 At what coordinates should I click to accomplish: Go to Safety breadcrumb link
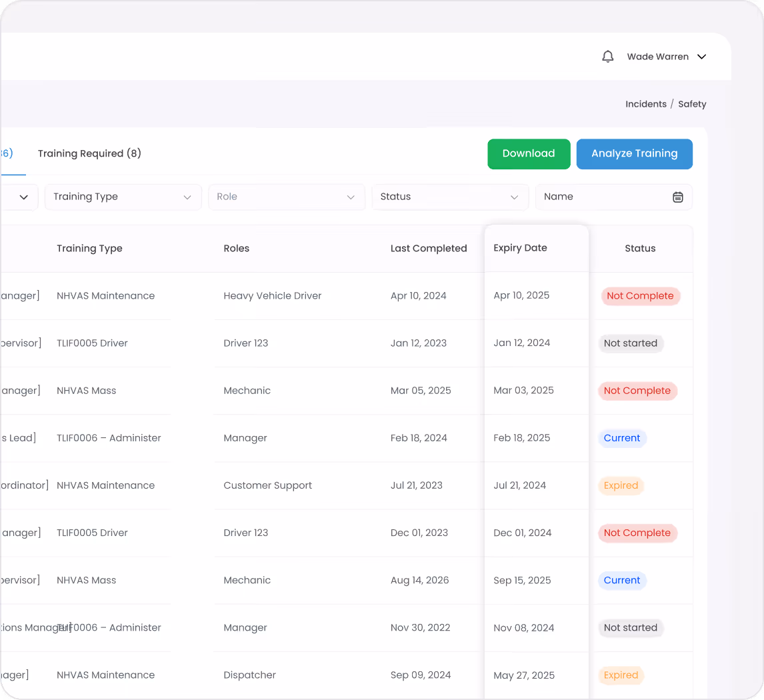click(x=692, y=104)
